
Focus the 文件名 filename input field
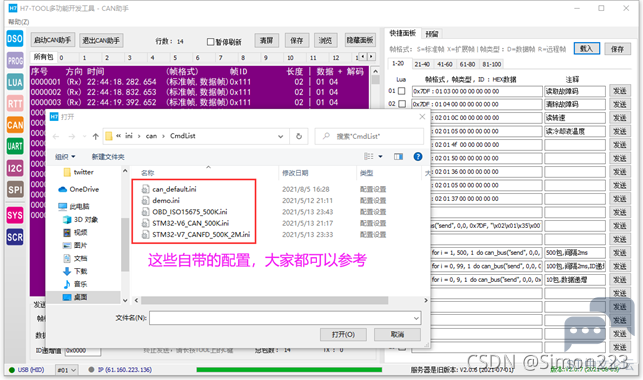click(x=280, y=318)
